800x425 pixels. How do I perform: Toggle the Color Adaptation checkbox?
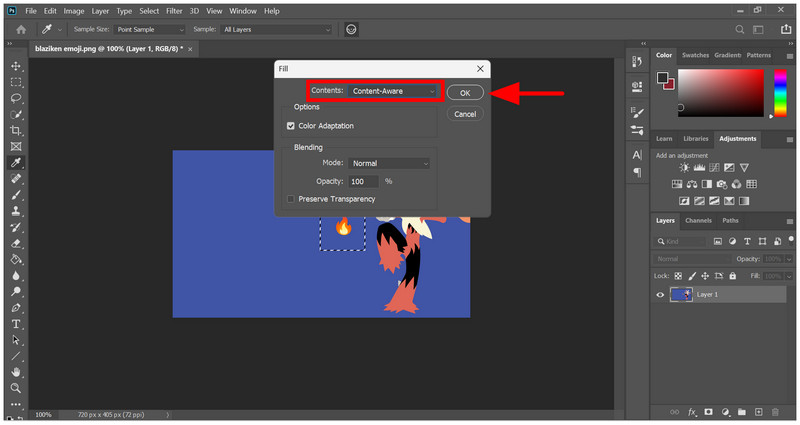(291, 126)
